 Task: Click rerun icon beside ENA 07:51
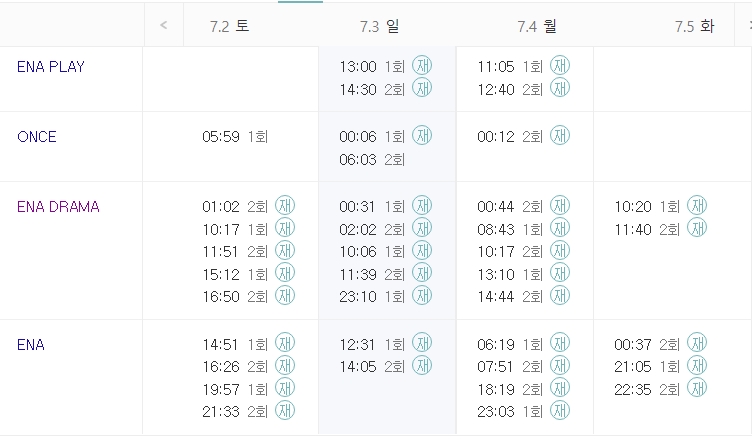click(560, 366)
